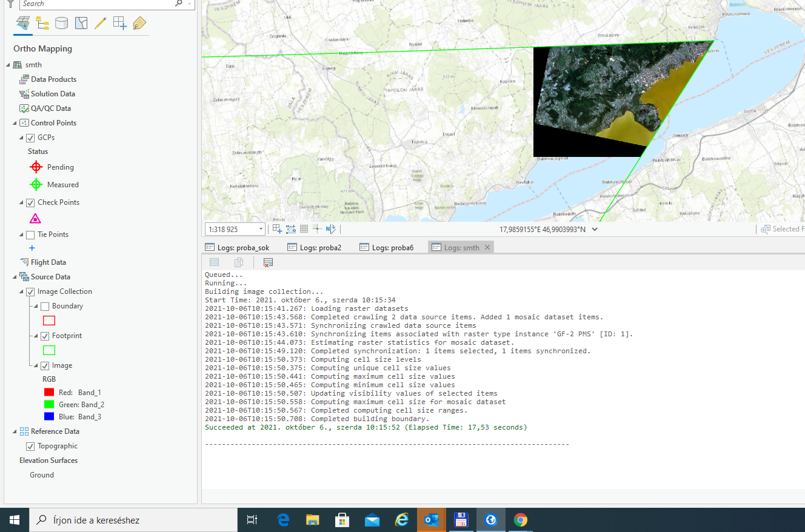Select the Ortho Mapping list view icon
The width and height of the screenshot is (805, 532).
[x=23, y=24]
